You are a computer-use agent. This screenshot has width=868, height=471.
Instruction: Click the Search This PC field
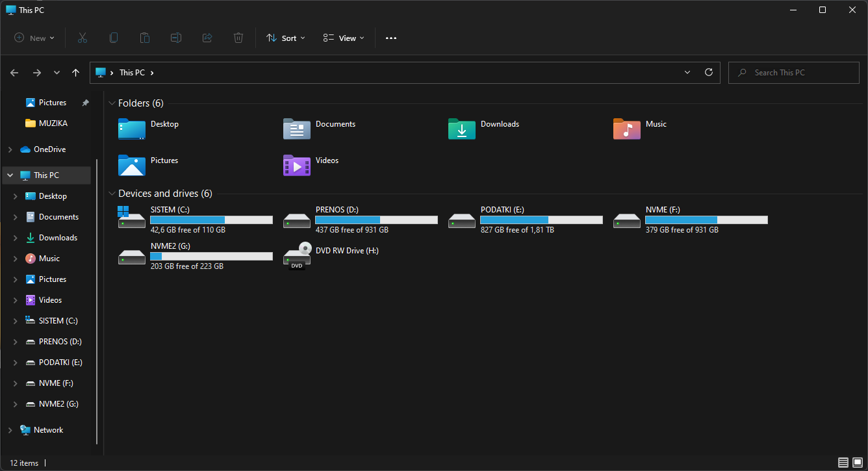[x=794, y=73]
